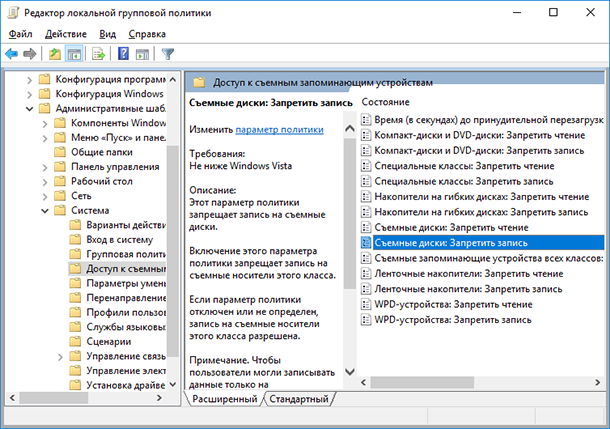Click the policy icon for "Ленточные накопители: Запретить чтение"
The height and width of the screenshot is (429, 610).
click(366, 273)
